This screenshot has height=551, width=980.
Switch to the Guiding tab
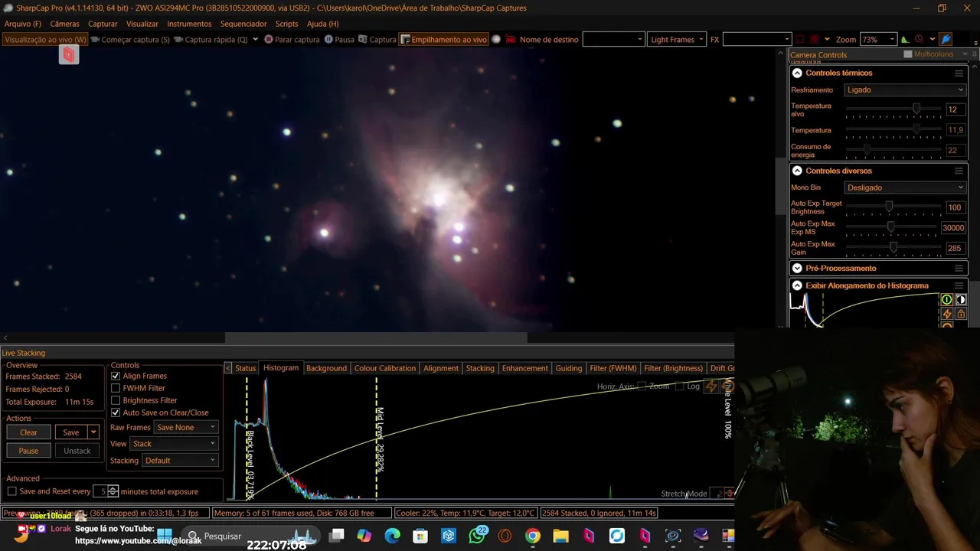tap(569, 368)
